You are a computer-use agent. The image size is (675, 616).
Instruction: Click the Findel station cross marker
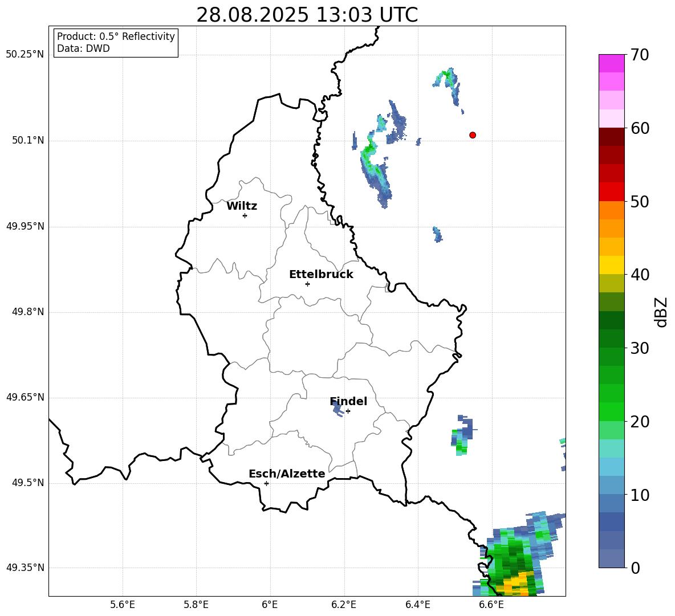[348, 411]
